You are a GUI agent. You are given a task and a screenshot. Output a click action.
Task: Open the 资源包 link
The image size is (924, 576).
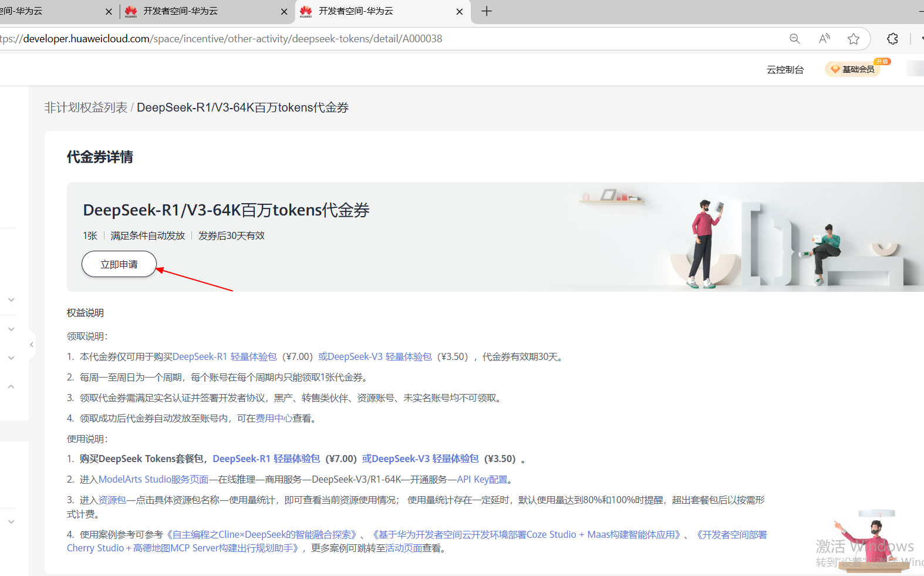click(x=112, y=500)
